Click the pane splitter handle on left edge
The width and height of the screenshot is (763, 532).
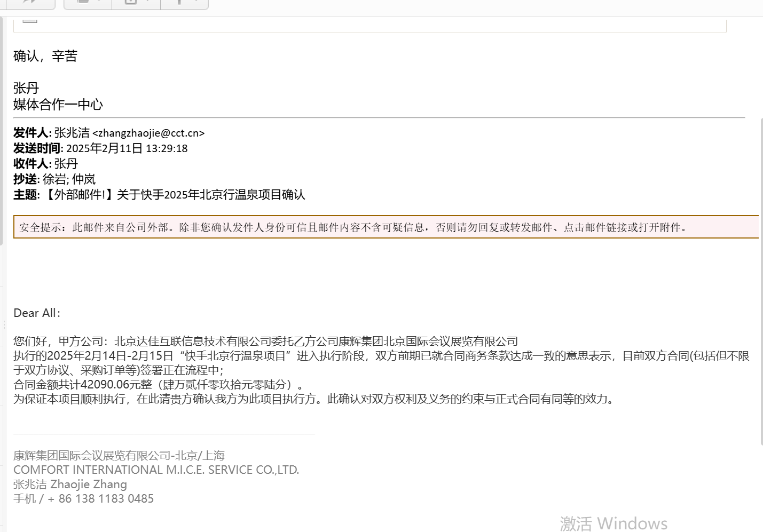coord(4,324)
